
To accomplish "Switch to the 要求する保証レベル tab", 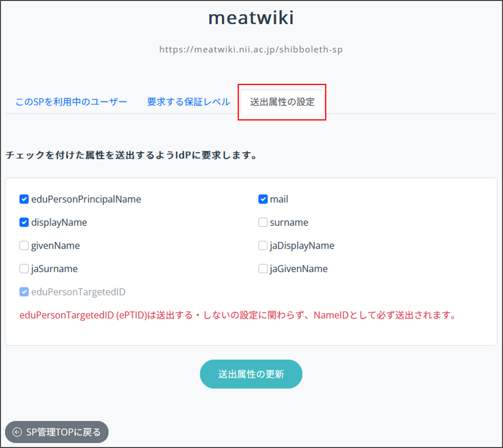I will tap(188, 102).
